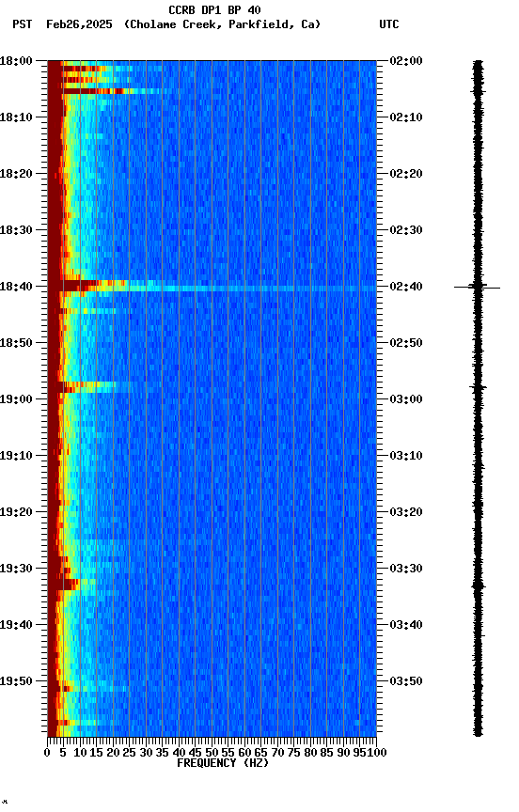Click the 18:30 PST time label
519x812 pixels.
16,230
